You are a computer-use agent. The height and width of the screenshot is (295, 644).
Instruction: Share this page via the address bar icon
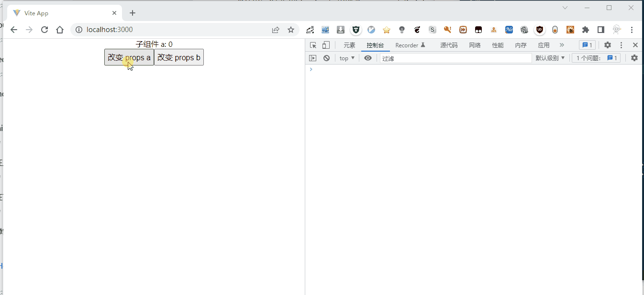[276, 30]
